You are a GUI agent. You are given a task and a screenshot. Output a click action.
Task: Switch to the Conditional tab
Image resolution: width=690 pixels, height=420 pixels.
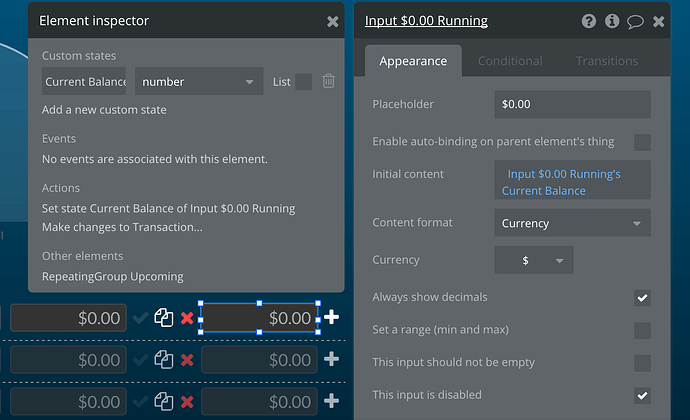(x=510, y=61)
